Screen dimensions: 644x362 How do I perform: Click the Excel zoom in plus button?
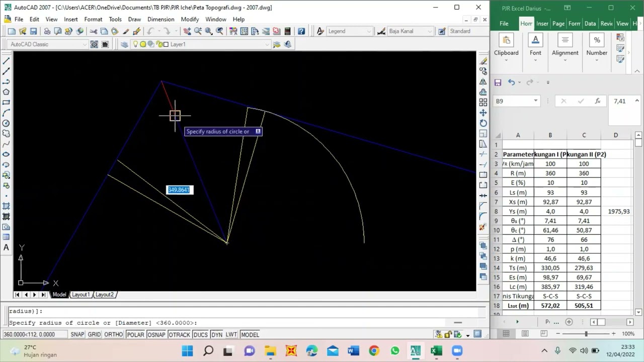pyautogui.click(x=613, y=334)
